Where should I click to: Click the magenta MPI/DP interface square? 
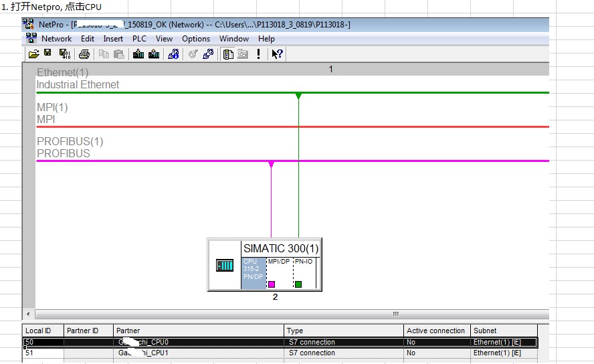click(272, 284)
